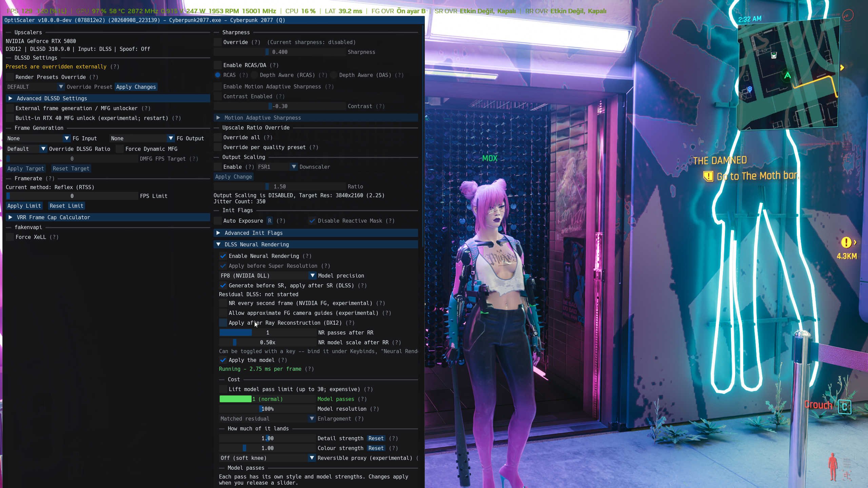Open the Reversible proxy dropdown
The width and height of the screenshot is (868, 488).
(268, 458)
